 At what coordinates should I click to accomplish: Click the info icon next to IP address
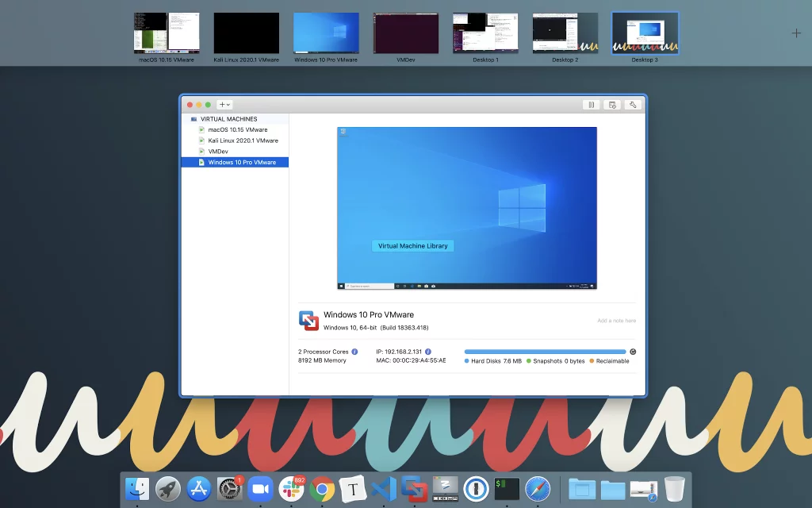[428, 352]
